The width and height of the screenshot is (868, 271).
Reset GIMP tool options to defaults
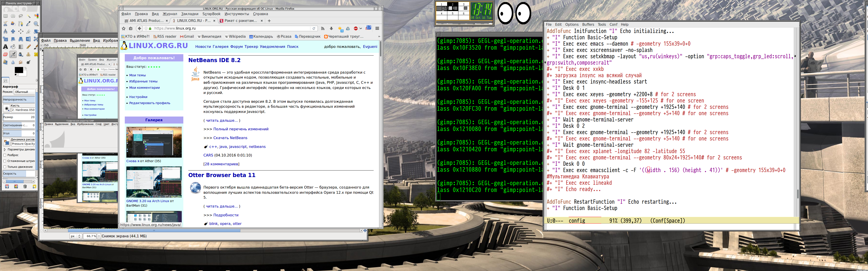(x=34, y=187)
